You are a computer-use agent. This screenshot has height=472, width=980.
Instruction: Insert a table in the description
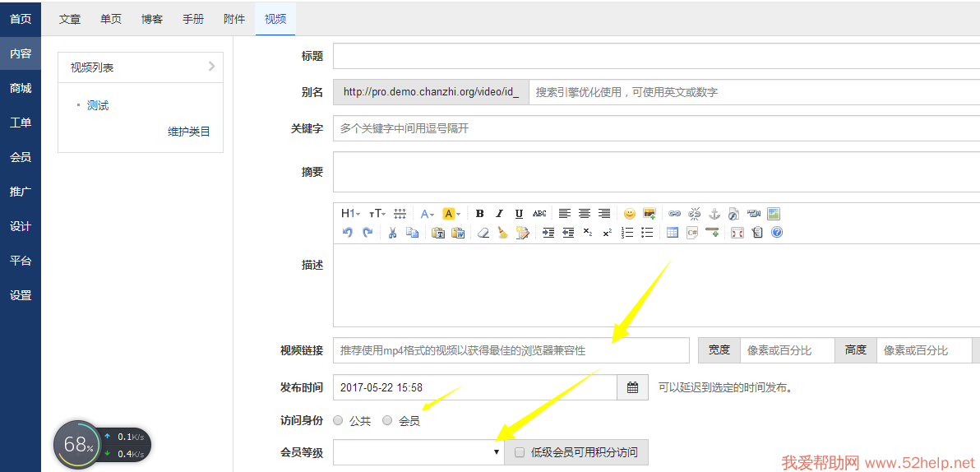(672, 233)
